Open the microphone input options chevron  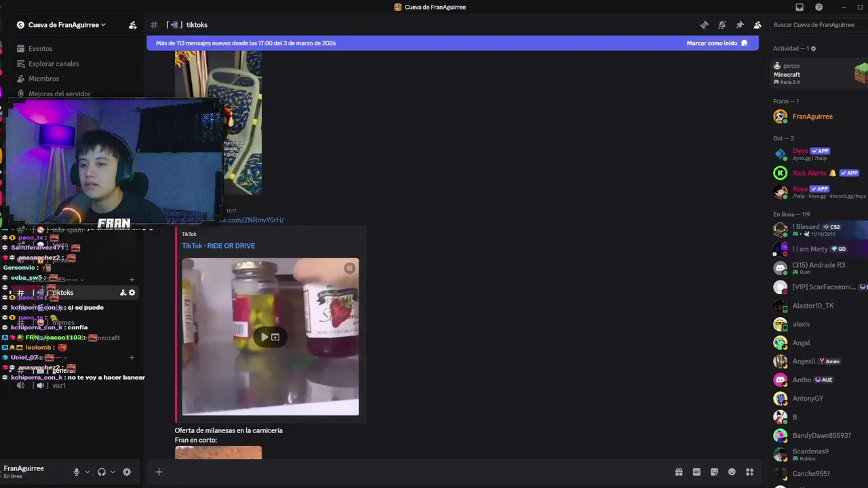pyautogui.click(x=87, y=472)
